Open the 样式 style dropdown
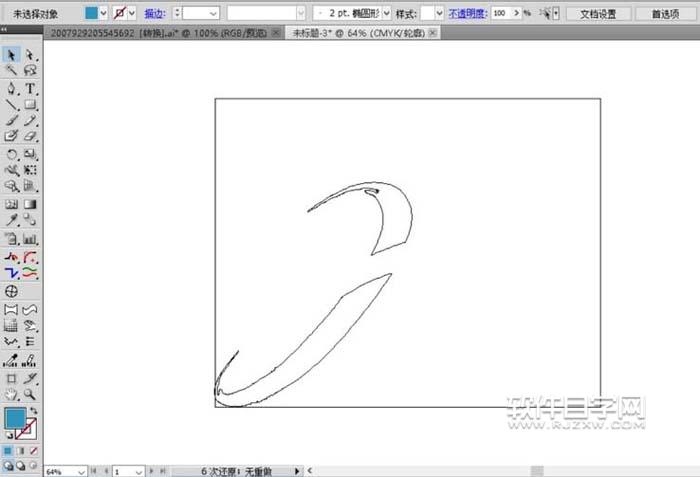The height and width of the screenshot is (477, 700). pos(439,13)
